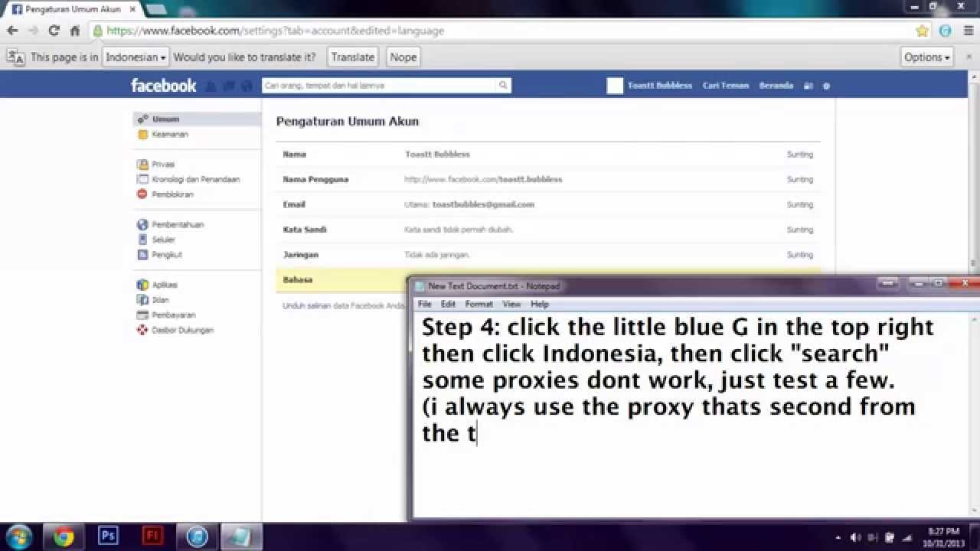Click the Toastt Bubbless profile picture
The image size is (980, 551).
coord(615,86)
